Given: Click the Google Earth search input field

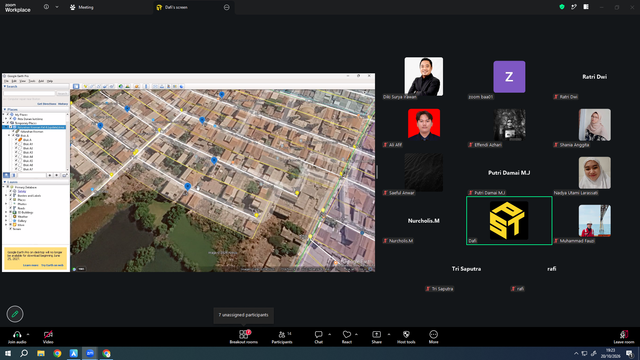Looking at the screenshot, I should (x=29, y=93).
